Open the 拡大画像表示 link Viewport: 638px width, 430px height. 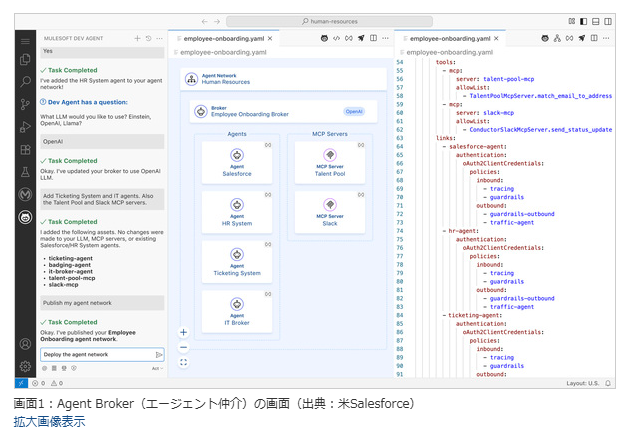pyautogui.click(x=49, y=421)
